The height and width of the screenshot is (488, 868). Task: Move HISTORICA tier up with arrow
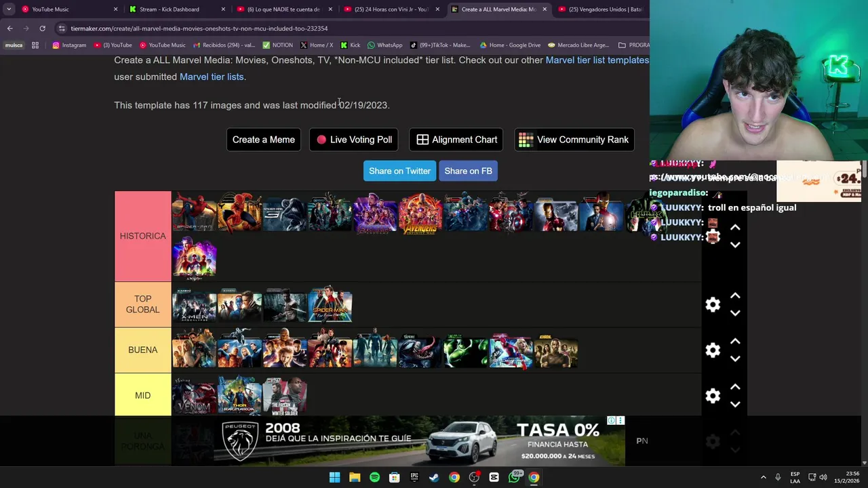point(735,228)
